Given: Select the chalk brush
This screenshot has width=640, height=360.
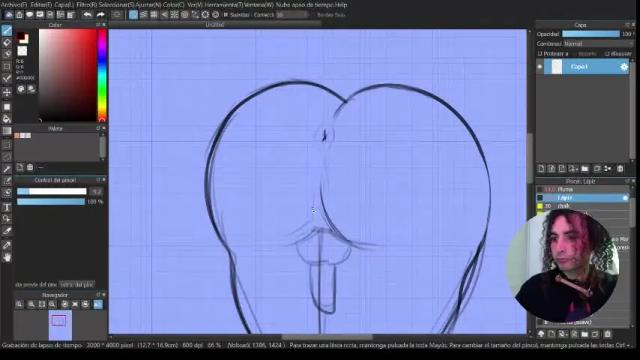Looking at the screenshot, I should coord(583,206).
